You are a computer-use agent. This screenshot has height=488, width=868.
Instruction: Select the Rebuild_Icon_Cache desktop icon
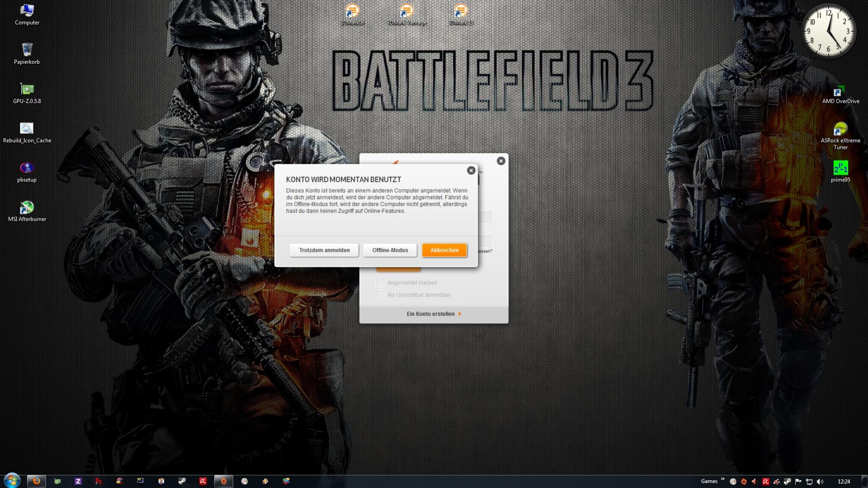[x=27, y=133]
